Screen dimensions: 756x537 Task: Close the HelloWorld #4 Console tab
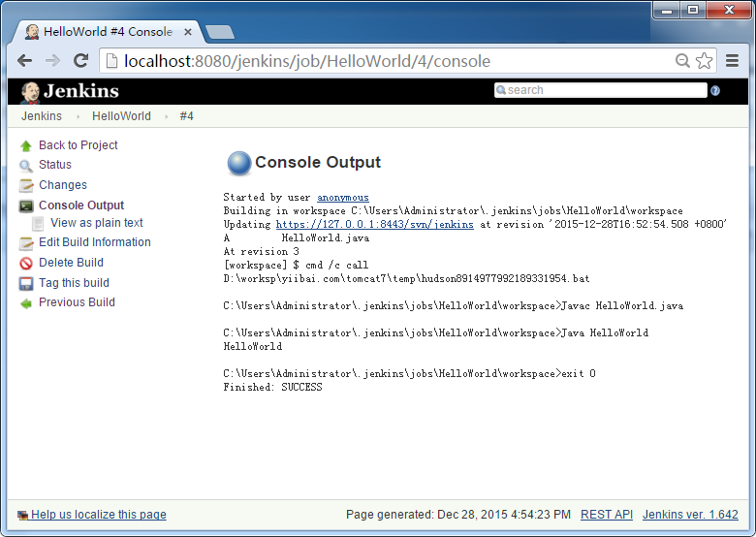click(188, 32)
